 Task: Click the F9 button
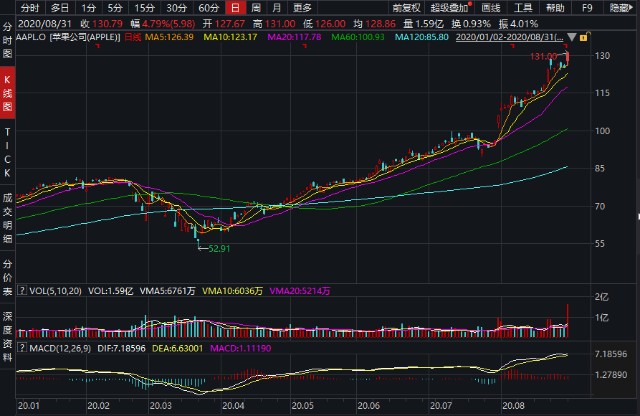pos(589,7)
